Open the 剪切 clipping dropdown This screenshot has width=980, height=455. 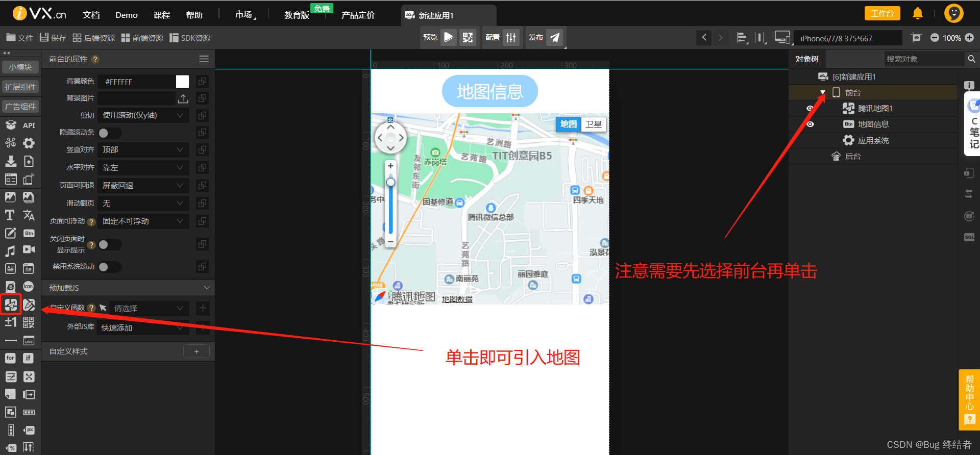(x=143, y=116)
